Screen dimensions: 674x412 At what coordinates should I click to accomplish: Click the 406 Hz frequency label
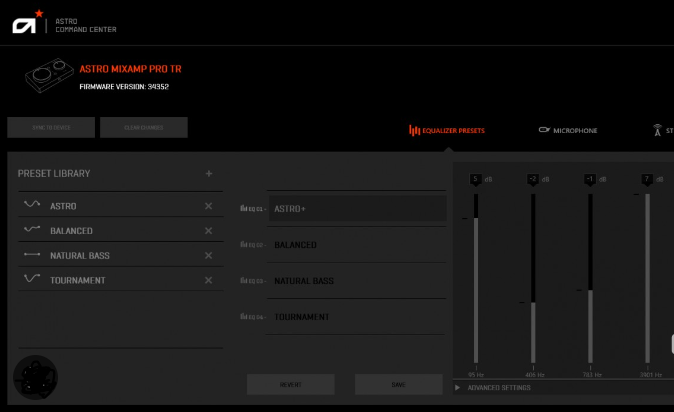pos(535,375)
